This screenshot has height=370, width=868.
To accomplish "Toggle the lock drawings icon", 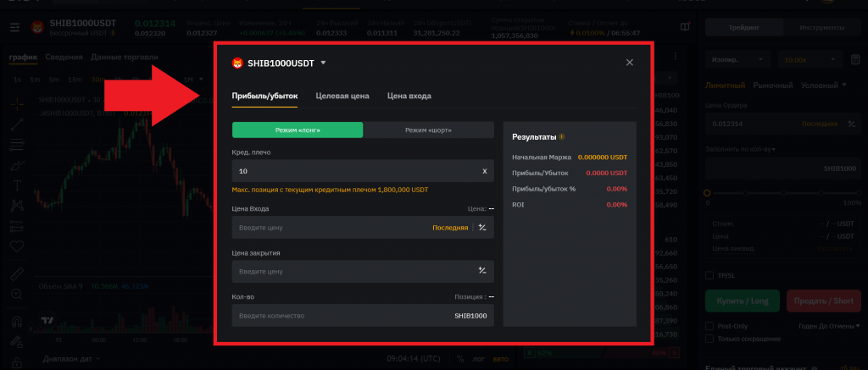I will [x=17, y=362].
